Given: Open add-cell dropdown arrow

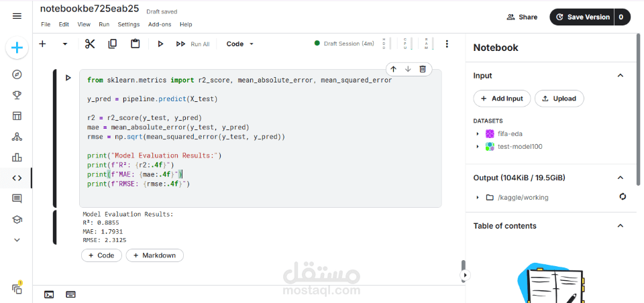Looking at the screenshot, I should [65, 44].
